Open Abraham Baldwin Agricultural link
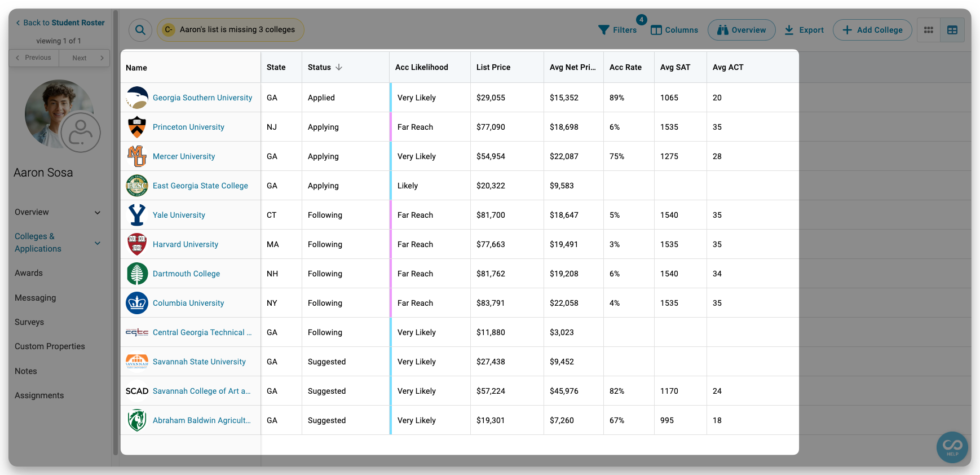Image resolution: width=980 pixels, height=475 pixels. 202,420
